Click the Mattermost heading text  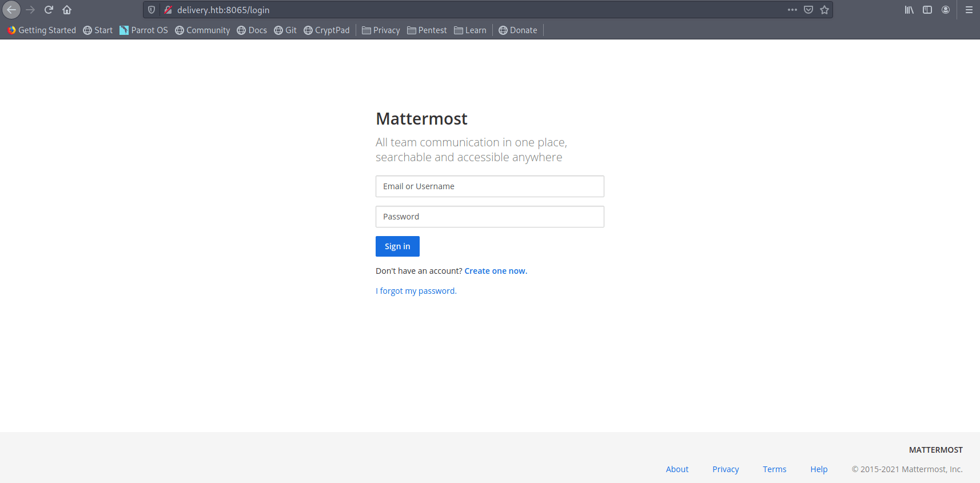tap(421, 119)
